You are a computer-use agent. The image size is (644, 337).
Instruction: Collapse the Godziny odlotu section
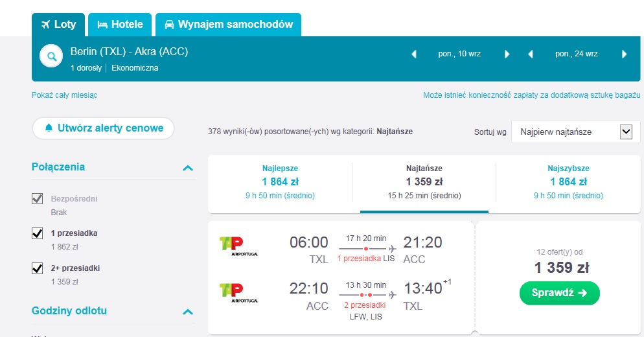tap(188, 312)
